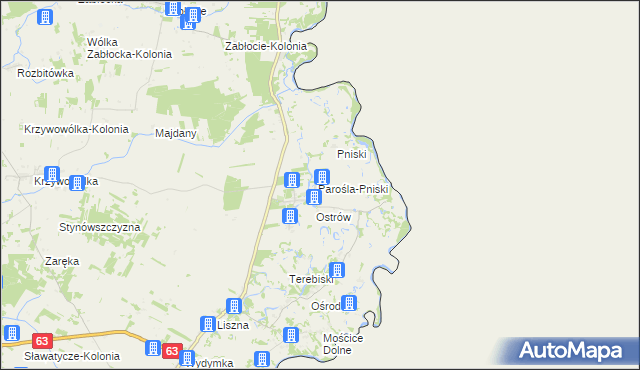Select the building marker at Terebiski
Viewport: 640px width, 370px height.
pos(337,270)
